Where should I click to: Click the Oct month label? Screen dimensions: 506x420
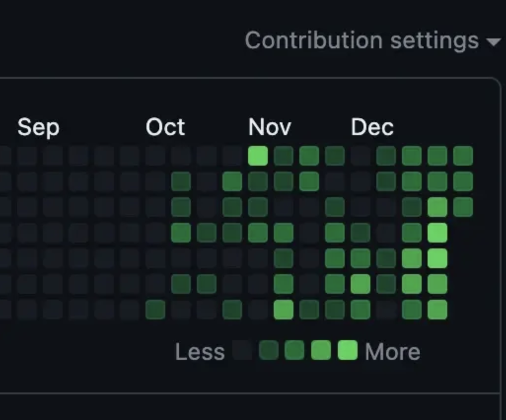tap(165, 127)
